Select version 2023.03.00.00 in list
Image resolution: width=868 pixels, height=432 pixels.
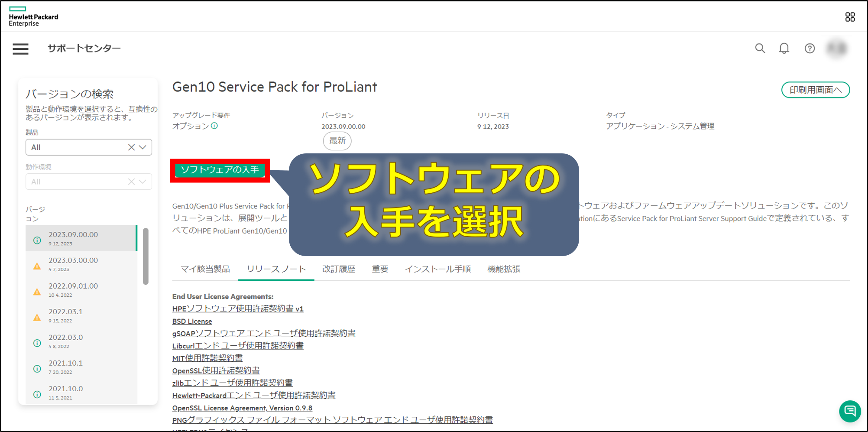pos(81,263)
